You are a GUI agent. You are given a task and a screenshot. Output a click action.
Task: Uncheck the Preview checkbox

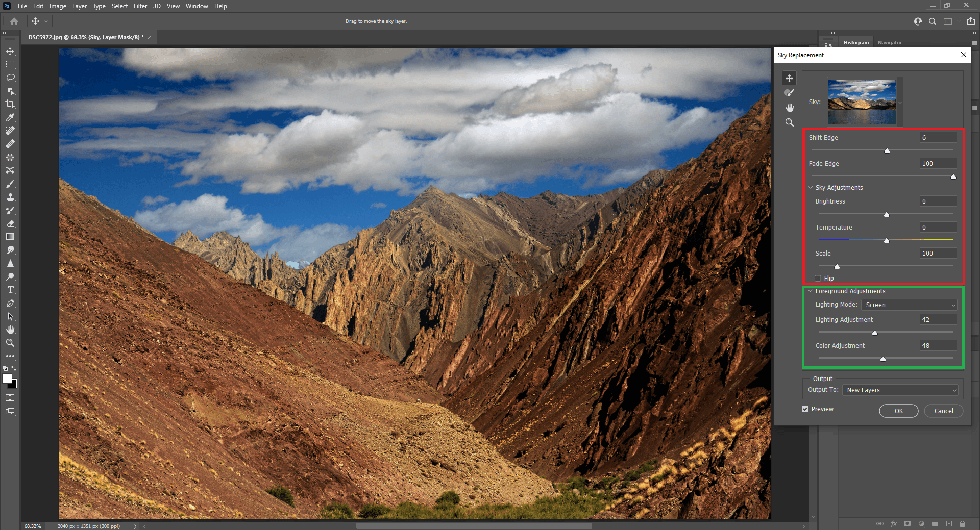[x=805, y=409]
